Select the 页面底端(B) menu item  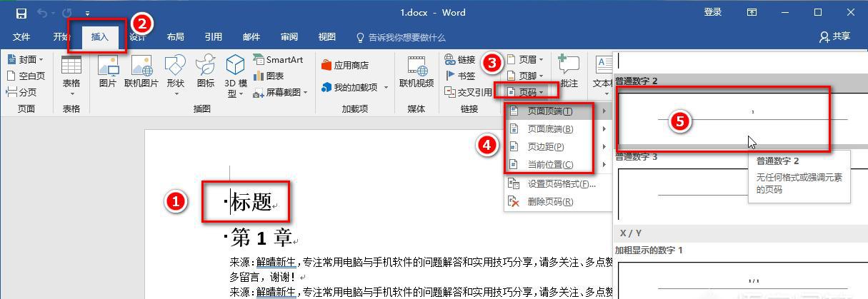[558, 129]
